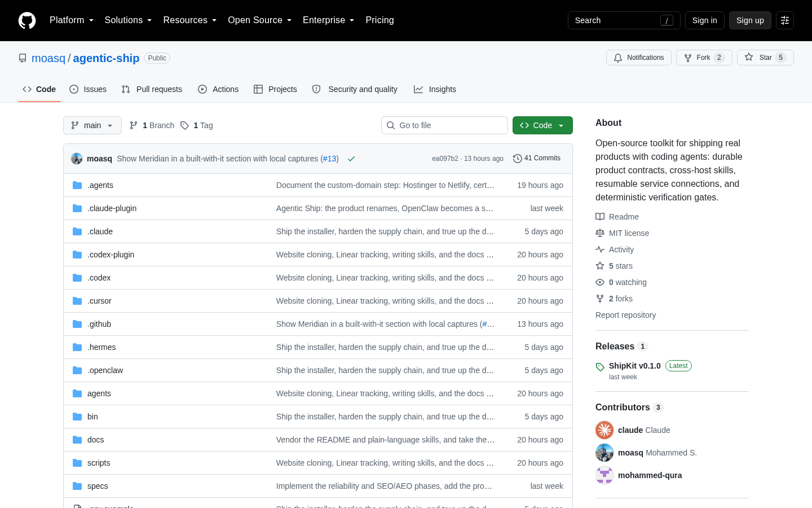Switch to the Issues tab
Screen dimensions: 812x508
click(88, 89)
